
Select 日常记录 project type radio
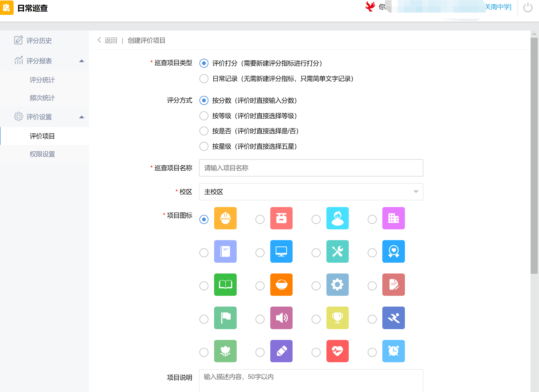[x=204, y=79]
